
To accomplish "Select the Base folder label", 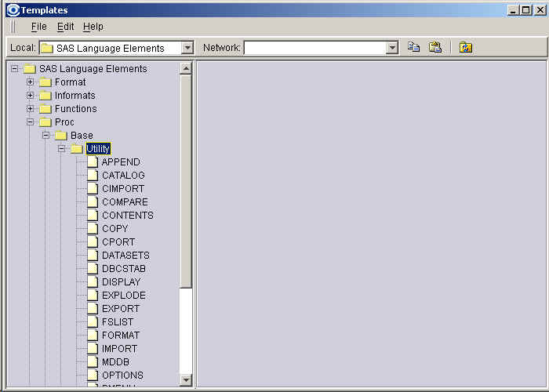I will pos(82,136).
